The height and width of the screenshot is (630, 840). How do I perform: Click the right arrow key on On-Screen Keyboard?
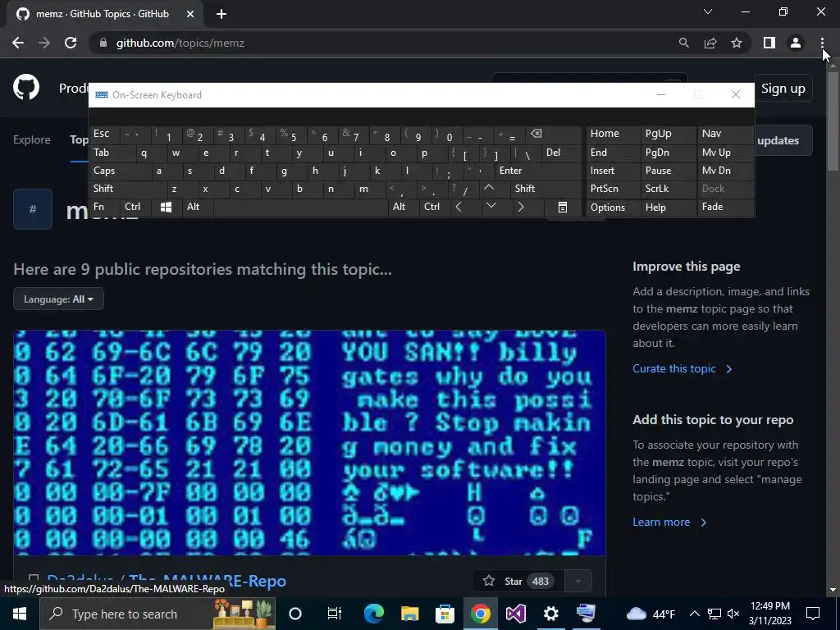pos(521,207)
